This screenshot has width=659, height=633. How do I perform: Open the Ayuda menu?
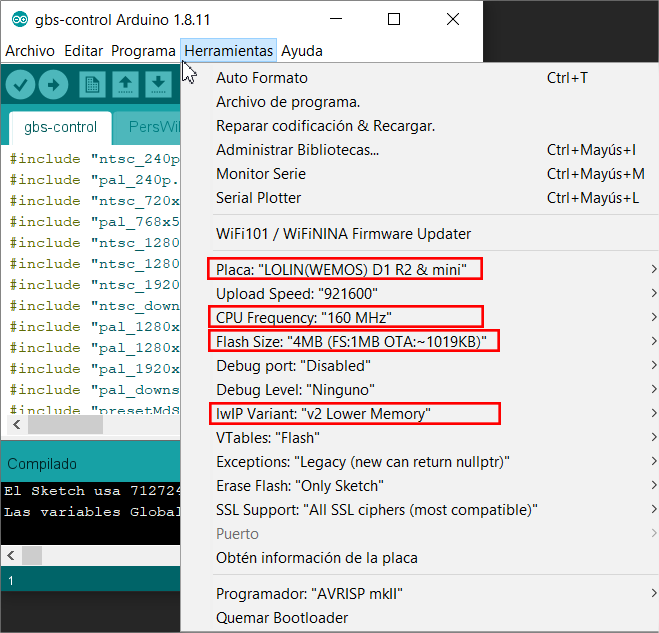click(301, 51)
